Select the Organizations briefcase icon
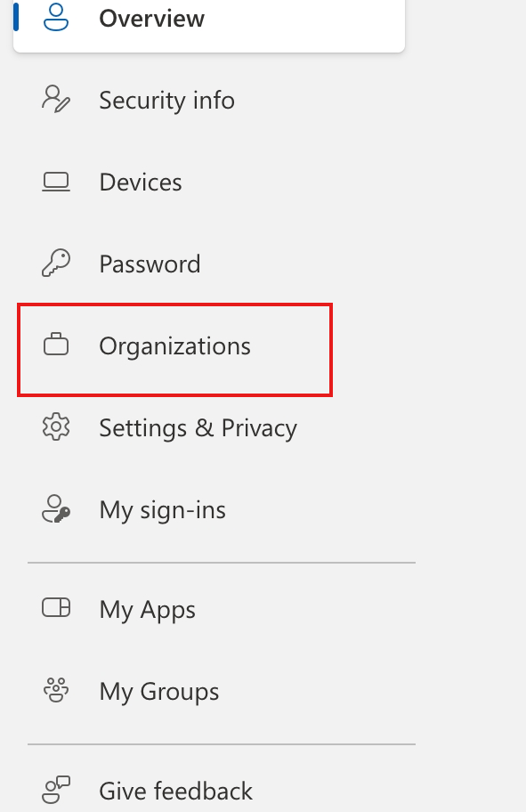 56,345
